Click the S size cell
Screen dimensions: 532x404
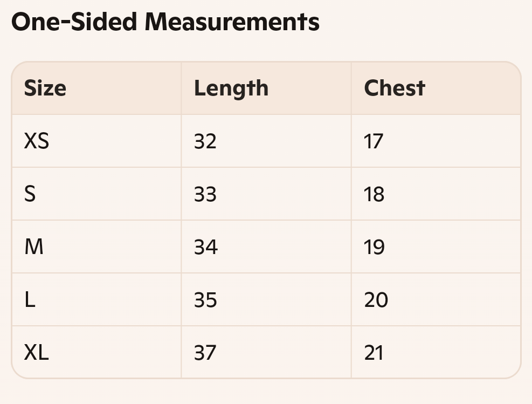click(96, 194)
